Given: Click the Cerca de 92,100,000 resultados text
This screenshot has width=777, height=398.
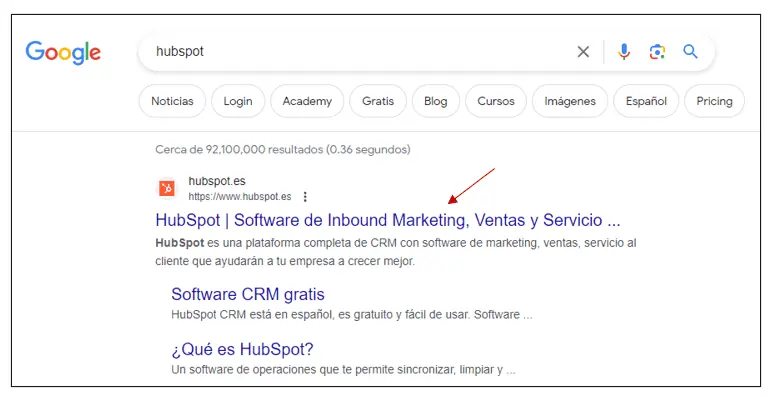Looking at the screenshot, I should tap(282, 150).
